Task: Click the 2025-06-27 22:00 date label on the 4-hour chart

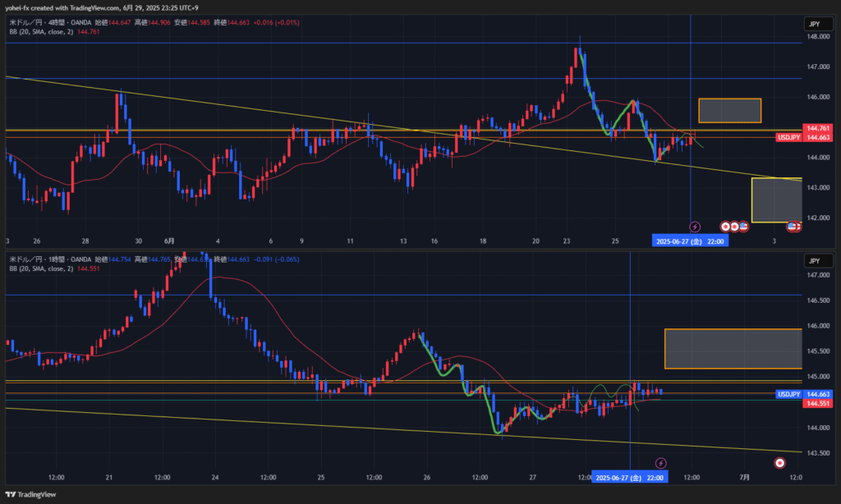Action: (x=690, y=241)
